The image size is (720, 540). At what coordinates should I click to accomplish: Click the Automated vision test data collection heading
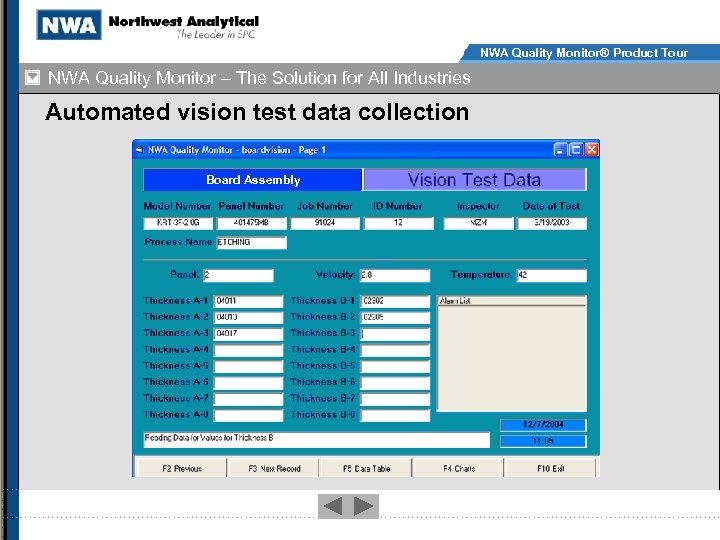(257, 112)
